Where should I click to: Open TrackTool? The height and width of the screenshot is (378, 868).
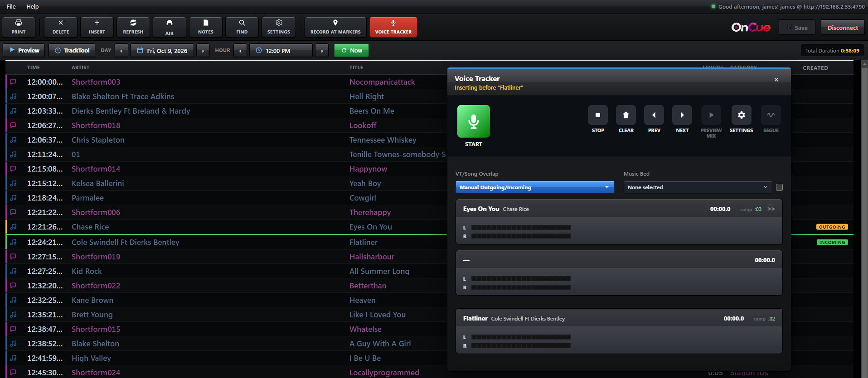pos(72,50)
